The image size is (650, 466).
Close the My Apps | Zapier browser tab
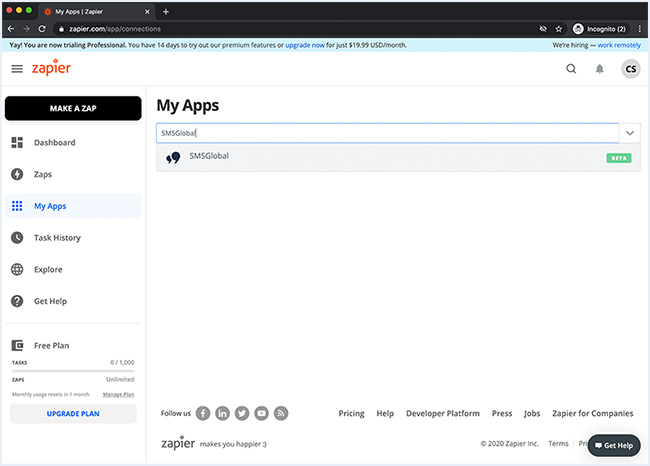(147, 12)
